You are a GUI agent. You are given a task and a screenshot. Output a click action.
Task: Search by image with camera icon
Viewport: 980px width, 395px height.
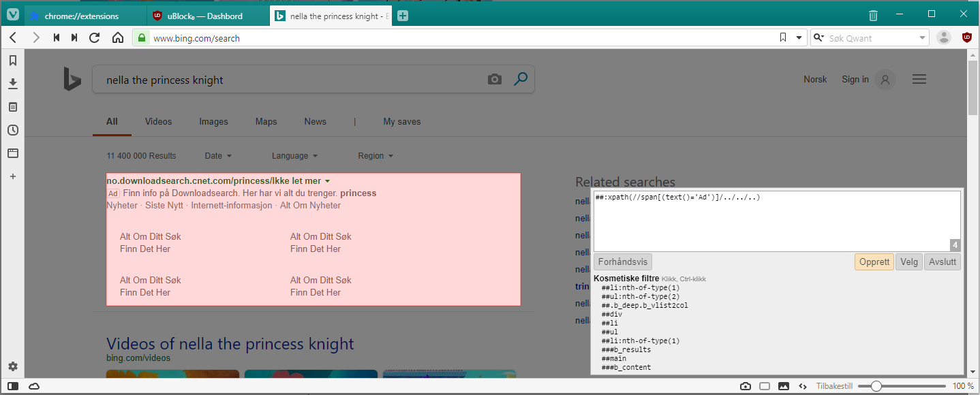pos(495,80)
